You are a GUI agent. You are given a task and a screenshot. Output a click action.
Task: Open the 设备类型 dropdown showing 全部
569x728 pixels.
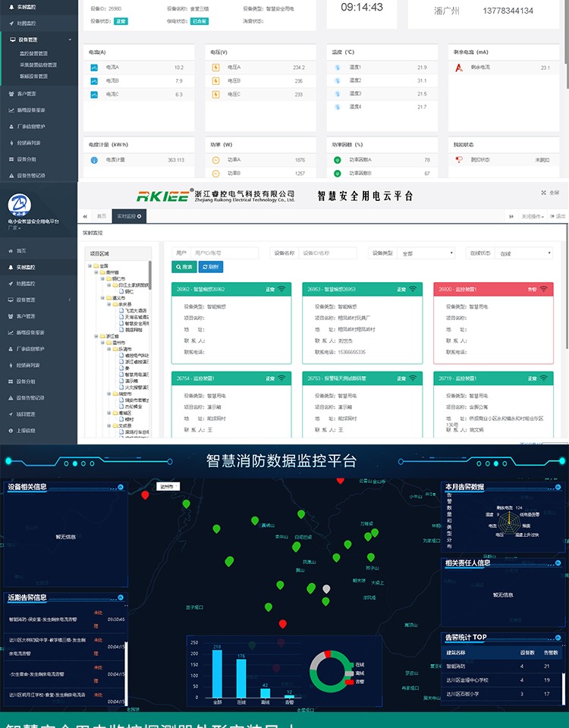tap(427, 253)
